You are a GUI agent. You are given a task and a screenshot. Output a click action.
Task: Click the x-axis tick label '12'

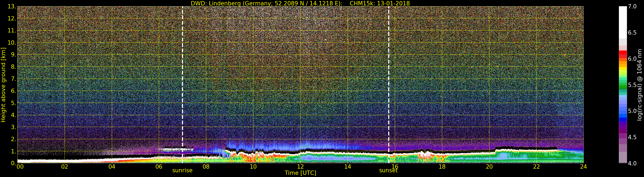tap(300, 167)
